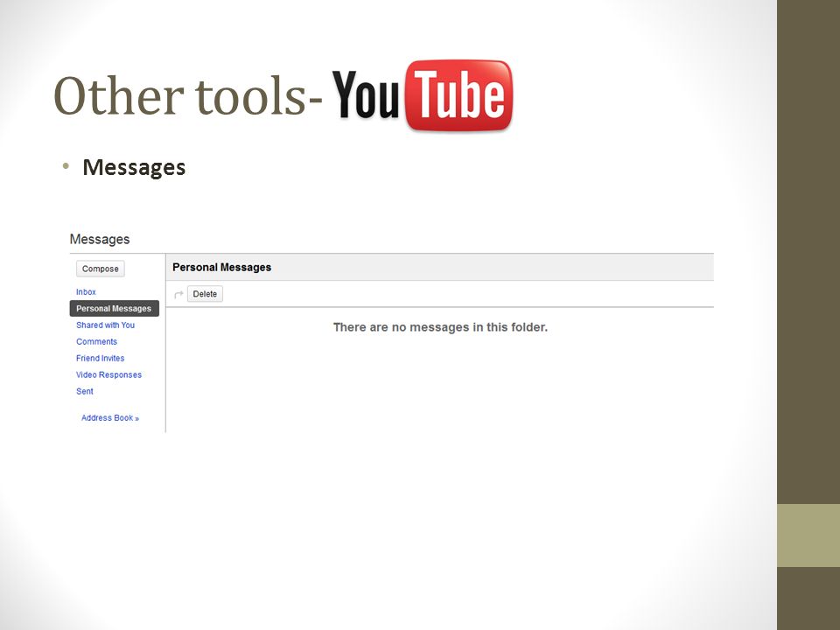Click the forward arrow icon beside Delete

pos(178,294)
